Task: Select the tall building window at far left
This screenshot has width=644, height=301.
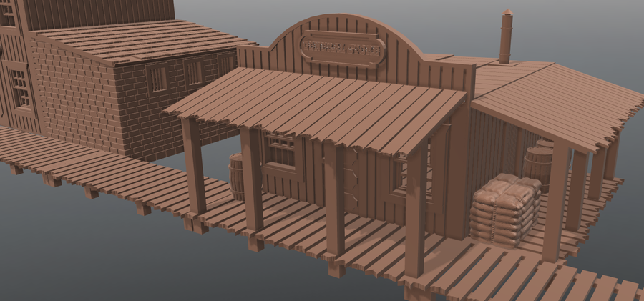Action: 19,87
